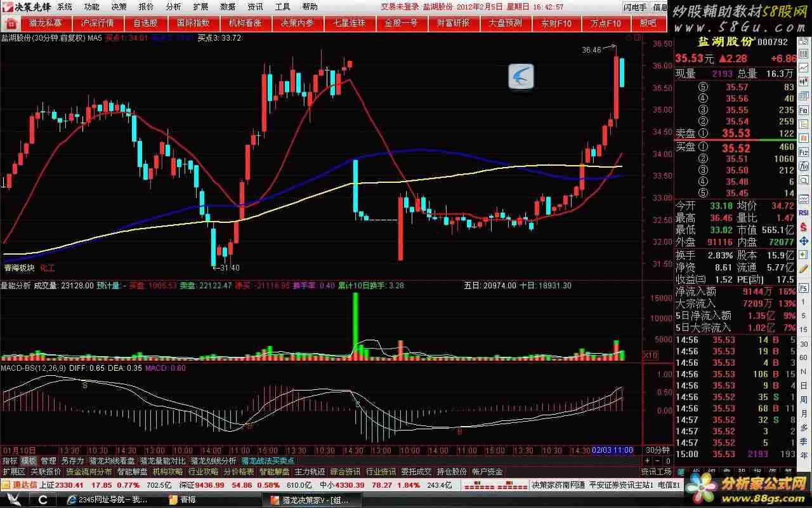
Task: Click the 猎龙私募 toolbar button
Action: coord(46,23)
